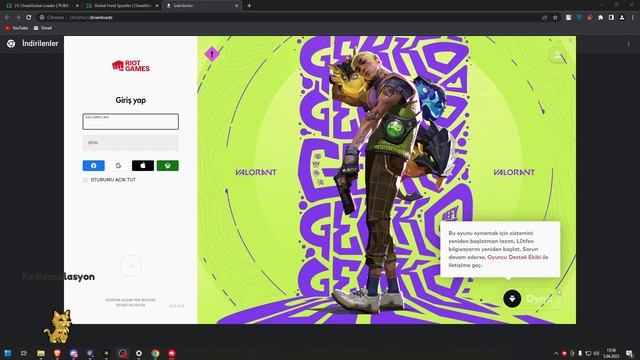
Task: Sign in with the Xbox button
Action: click(x=168, y=165)
